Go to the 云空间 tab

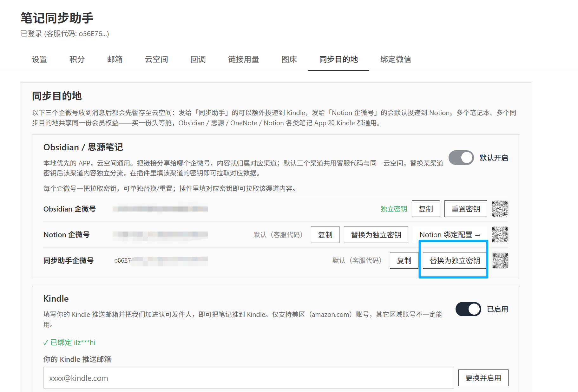(x=156, y=59)
